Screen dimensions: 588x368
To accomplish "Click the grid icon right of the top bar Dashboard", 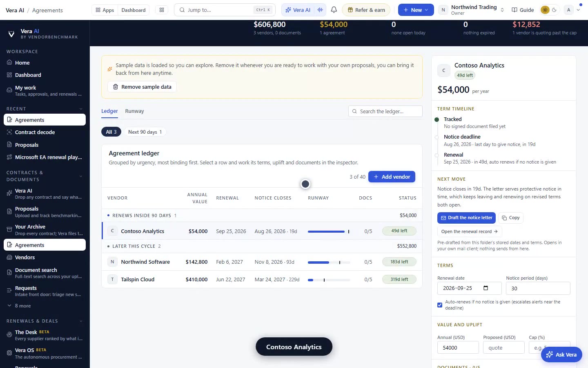I will coord(162,10).
